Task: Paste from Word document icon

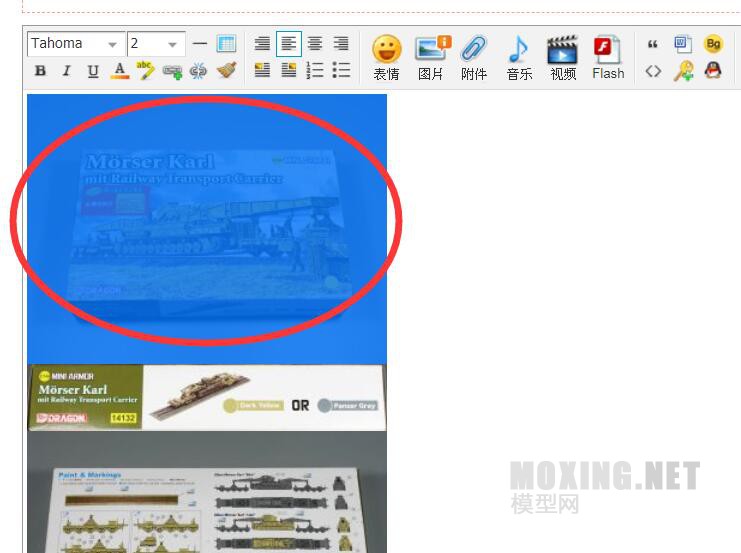Action: point(683,44)
